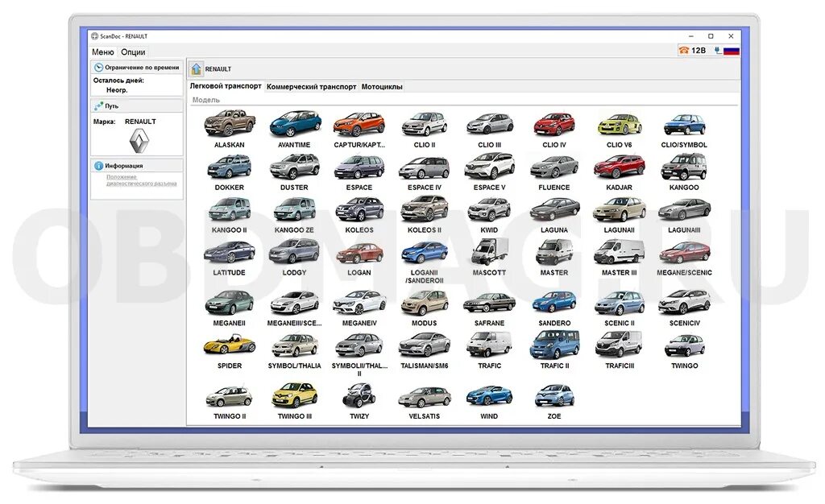Open the CAPTUR/KAPTUR model icon

click(x=359, y=124)
